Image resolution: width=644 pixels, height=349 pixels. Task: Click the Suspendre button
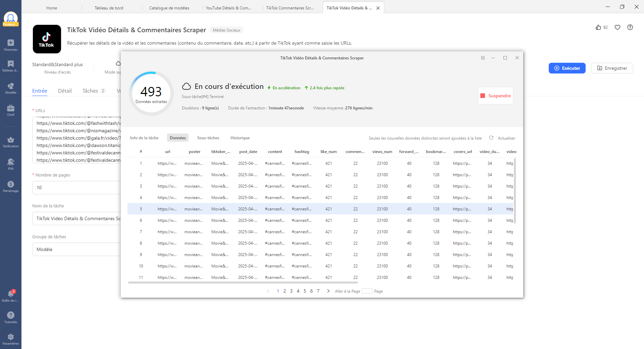pyautogui.click(x=495, y=96)
